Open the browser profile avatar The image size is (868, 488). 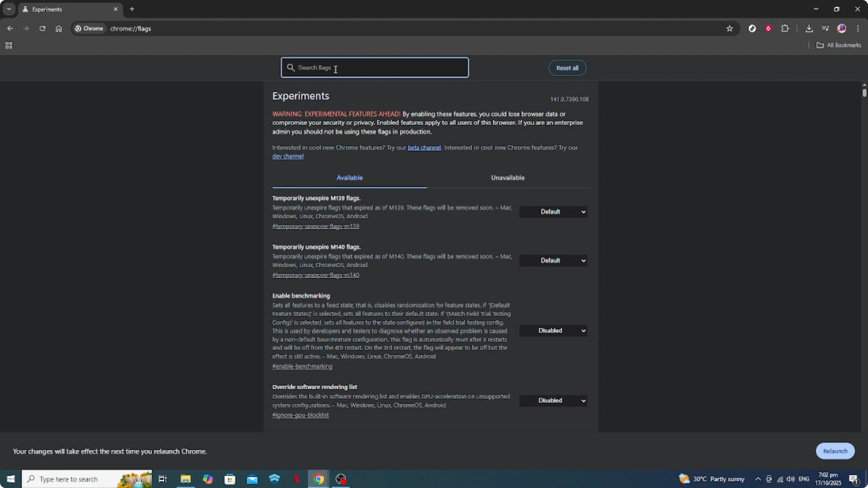coord(842,28)
